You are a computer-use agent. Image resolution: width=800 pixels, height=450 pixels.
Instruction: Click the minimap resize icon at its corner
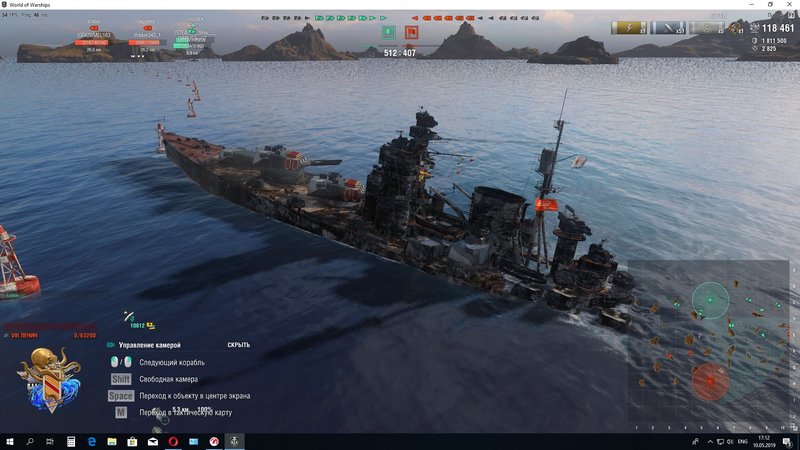(x=793, y=427)
